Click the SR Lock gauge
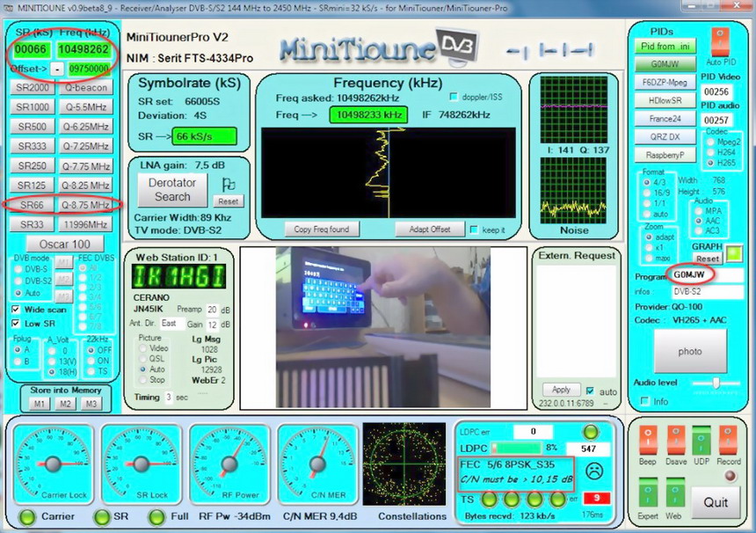This screenshot has height=533, width=756. click(x=142, y=464)
